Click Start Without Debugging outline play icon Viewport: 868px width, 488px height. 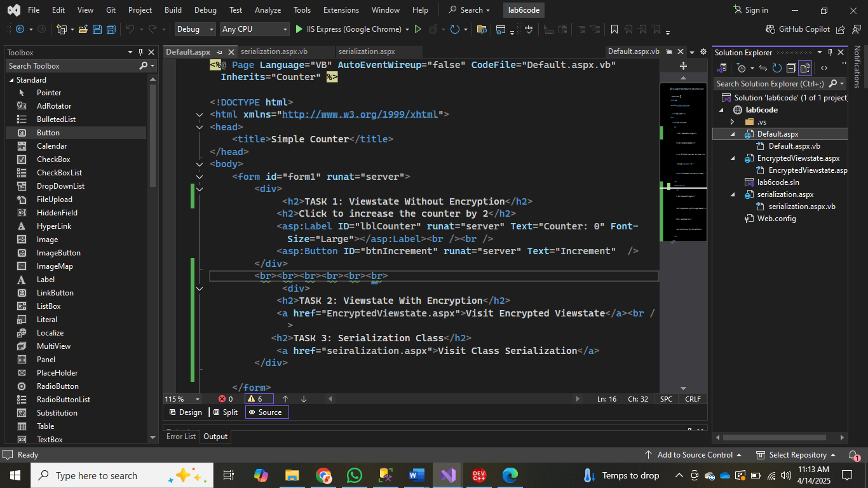(417, 29)
